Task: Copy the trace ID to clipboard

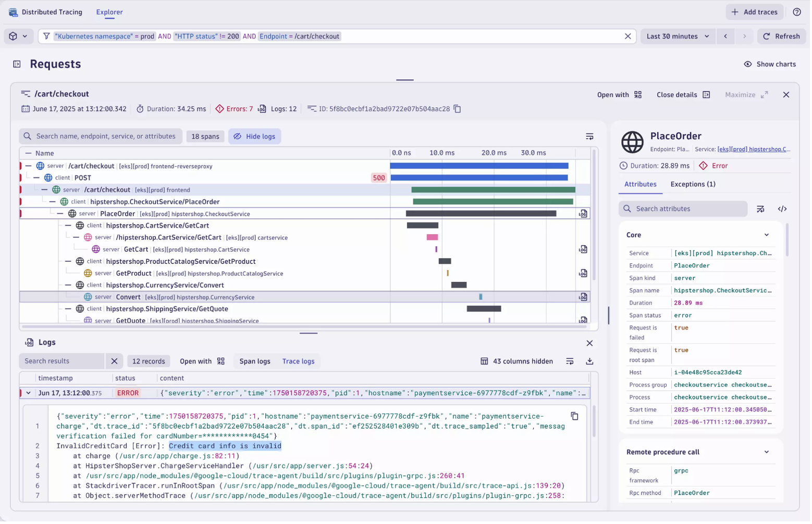Action: (459, 109)
